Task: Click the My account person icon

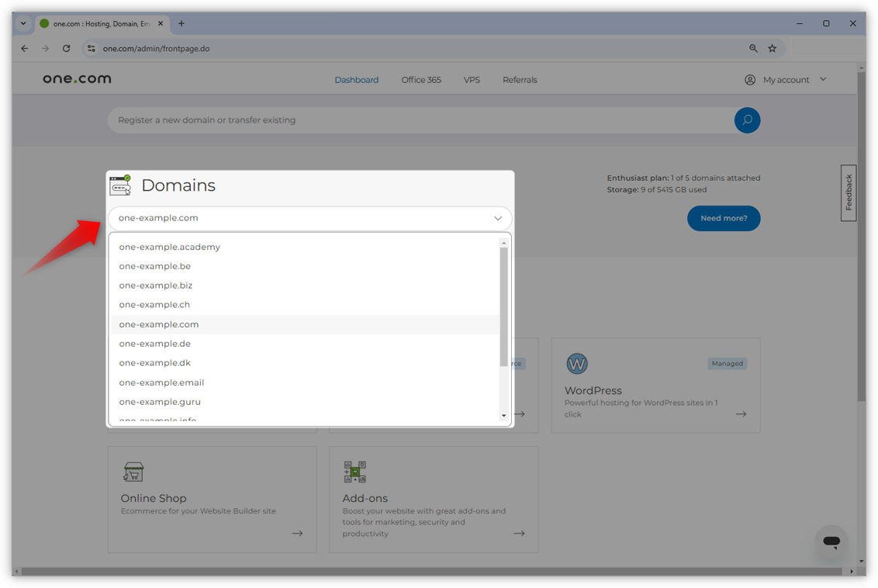Action: [x=749, y=79]
